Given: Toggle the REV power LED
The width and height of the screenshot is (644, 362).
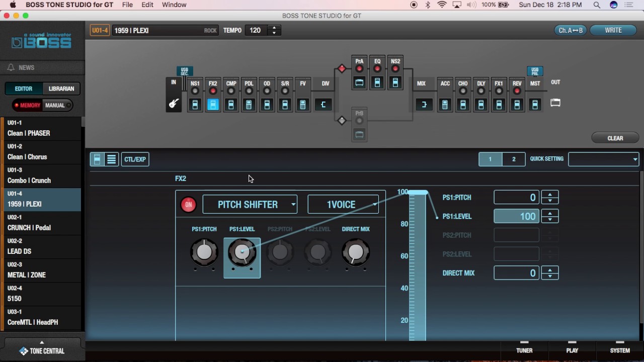Looking at the screenshot, I should (x=517, y=91).
